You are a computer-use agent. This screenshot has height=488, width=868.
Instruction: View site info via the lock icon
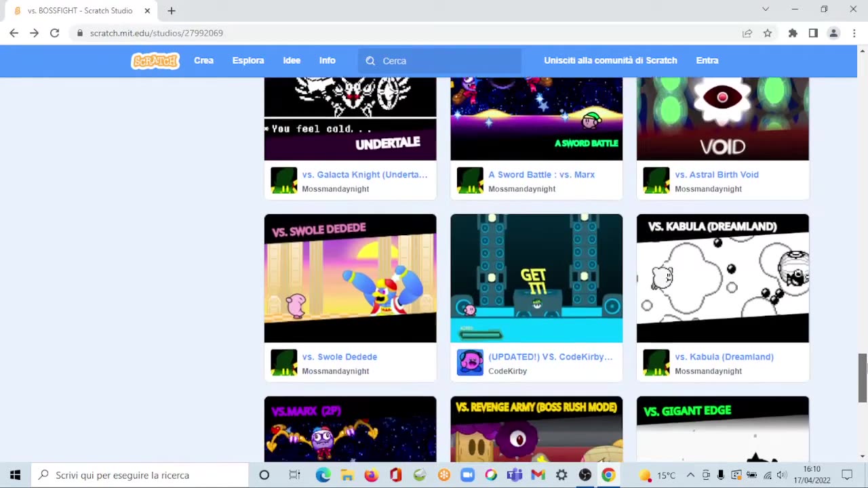(80, 33)
